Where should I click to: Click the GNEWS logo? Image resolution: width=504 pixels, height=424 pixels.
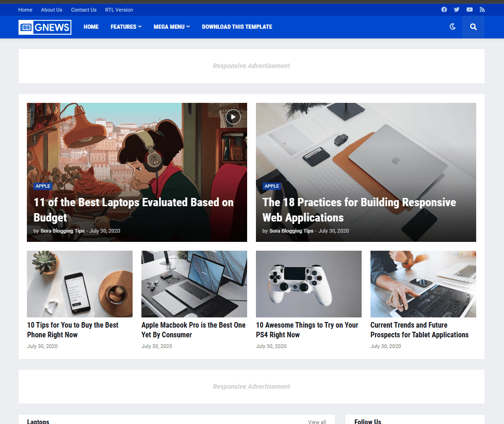click(x=45, y=27)
